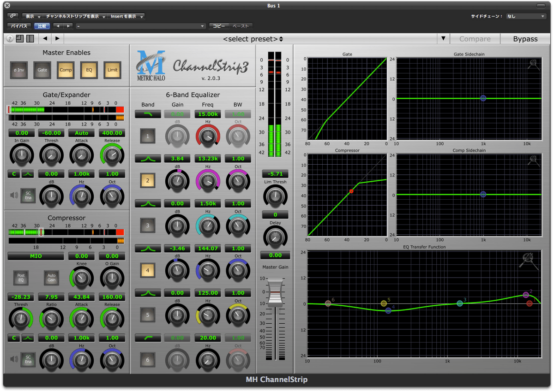This screenshot has width=554, height=392.
Task: Click the Lim Thresh value -5.71
Action: pos(275,174)
